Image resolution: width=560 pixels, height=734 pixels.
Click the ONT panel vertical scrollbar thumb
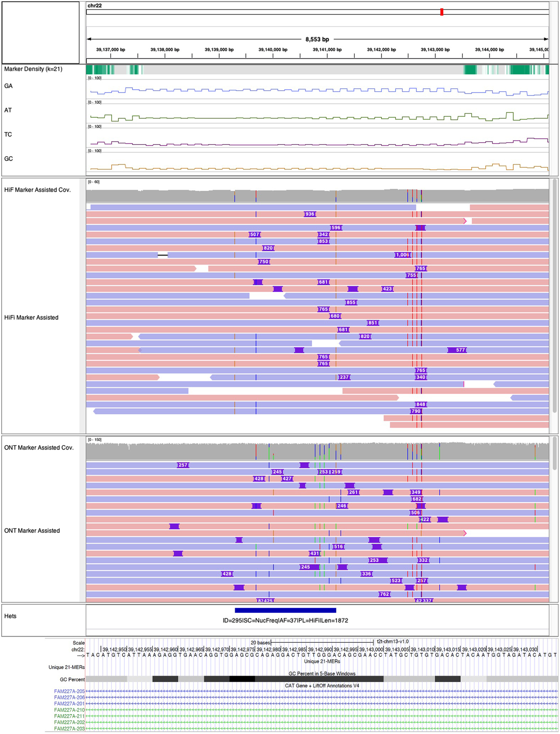click(555, 453)
